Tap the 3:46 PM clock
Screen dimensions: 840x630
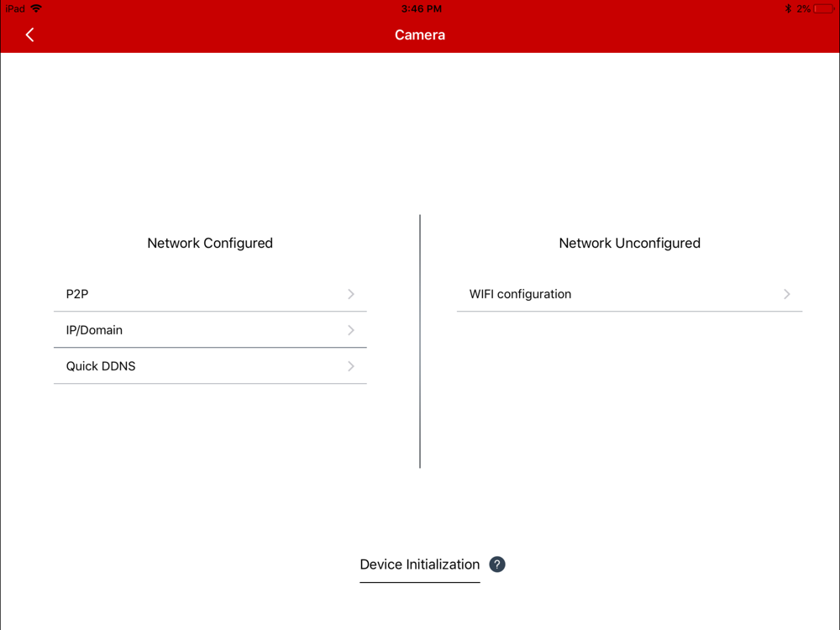422,8
